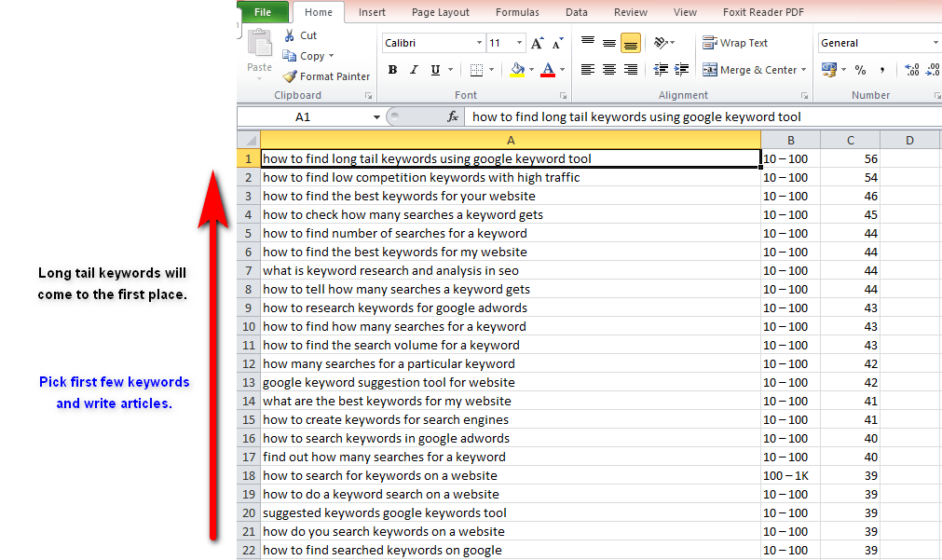
Task: Click the Paste clipboard icon
Action: (x=260, y=45)
